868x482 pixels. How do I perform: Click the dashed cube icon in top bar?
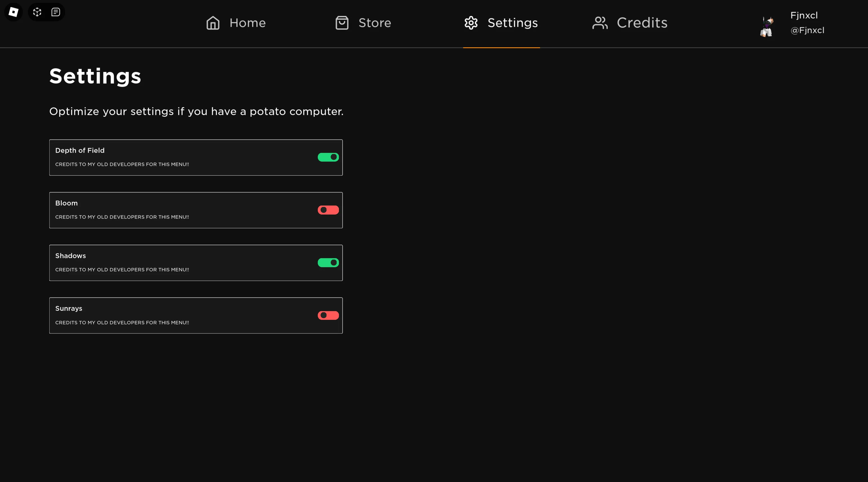tap(37, 12)
